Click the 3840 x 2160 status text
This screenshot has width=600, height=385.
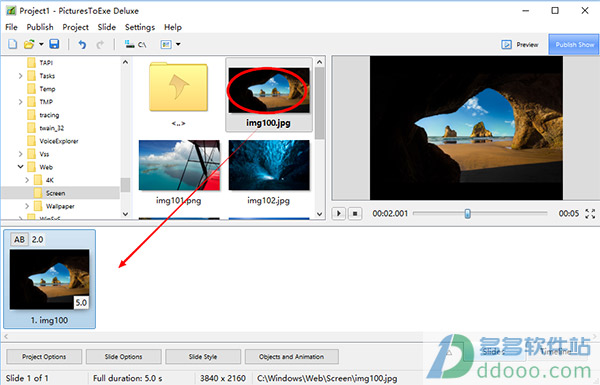click(x=223, y=378)
